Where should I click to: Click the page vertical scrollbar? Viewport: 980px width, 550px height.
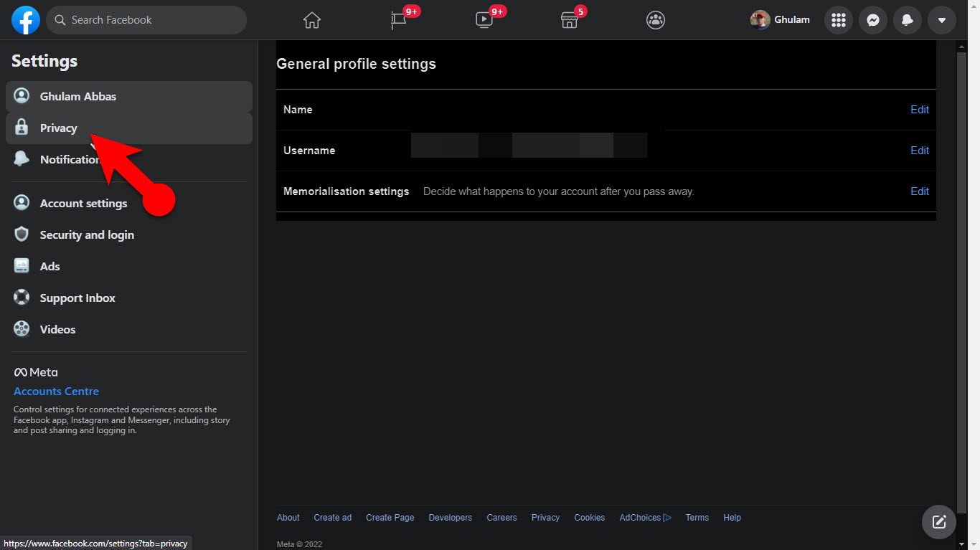pyautogui.click(x=962, y=272)
